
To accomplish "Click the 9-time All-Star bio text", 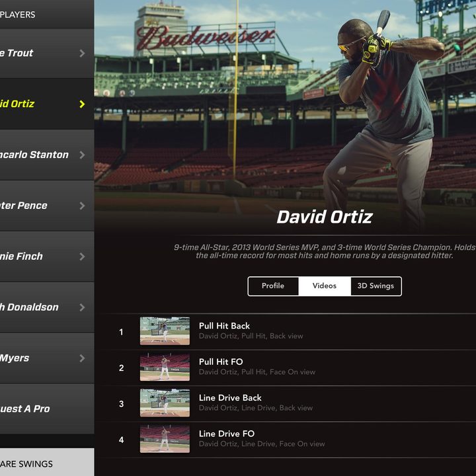I will pyautogui.click(x=325, y=251).
